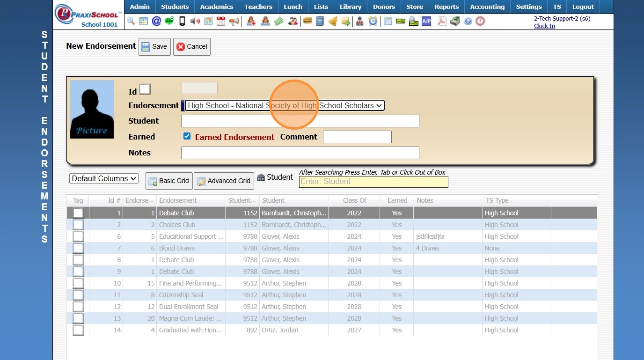Open the Reports menu

[x=446, y=7]
